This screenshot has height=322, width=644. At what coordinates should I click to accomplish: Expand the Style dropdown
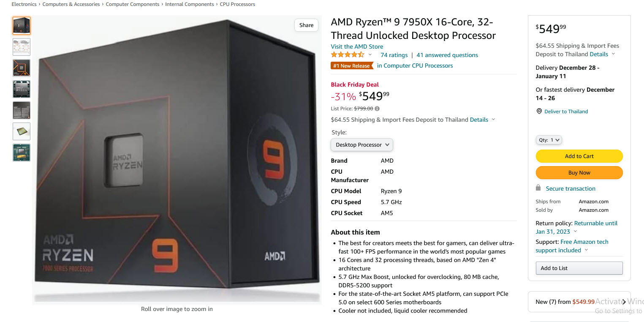tap(361, 145)
